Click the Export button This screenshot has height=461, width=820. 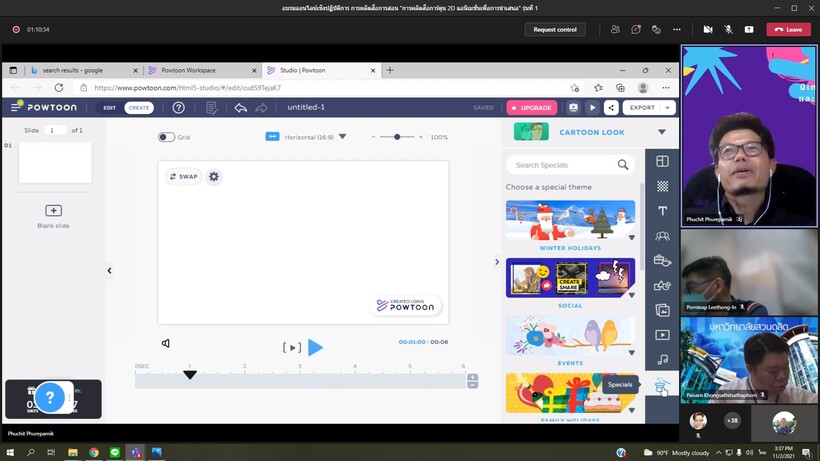(648, 108)
